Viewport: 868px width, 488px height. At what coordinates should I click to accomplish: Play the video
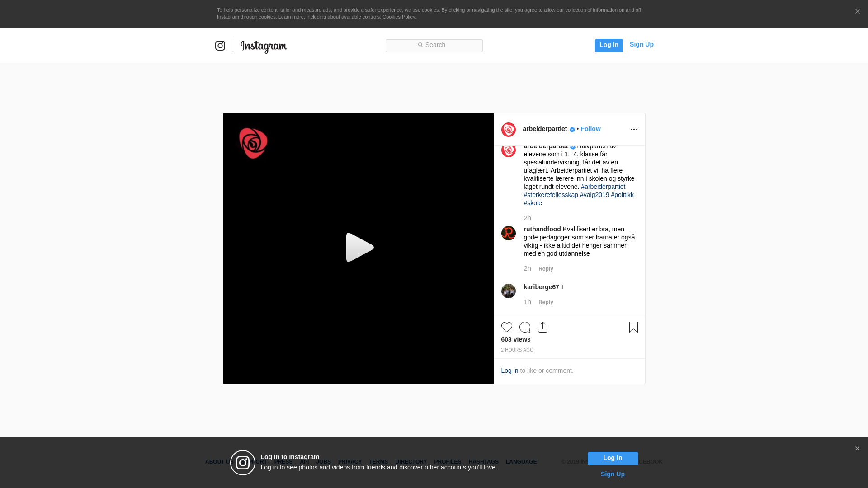click(359, 248)
